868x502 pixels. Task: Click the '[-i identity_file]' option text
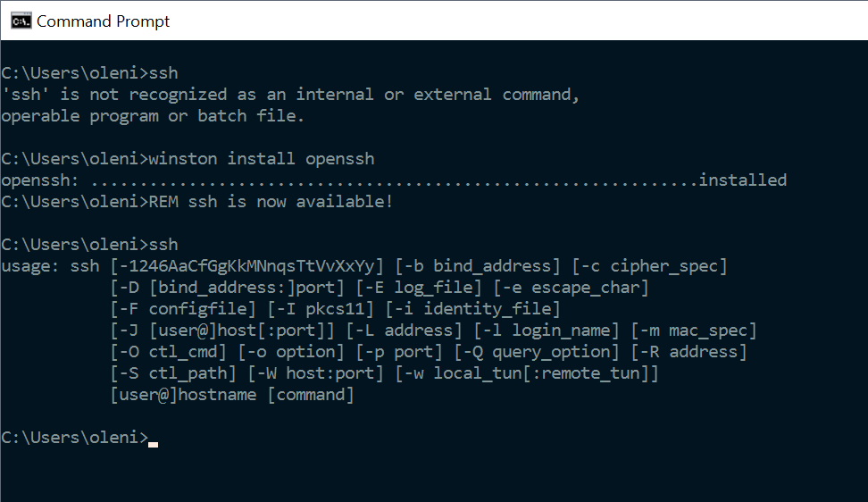tap(472, 309)
